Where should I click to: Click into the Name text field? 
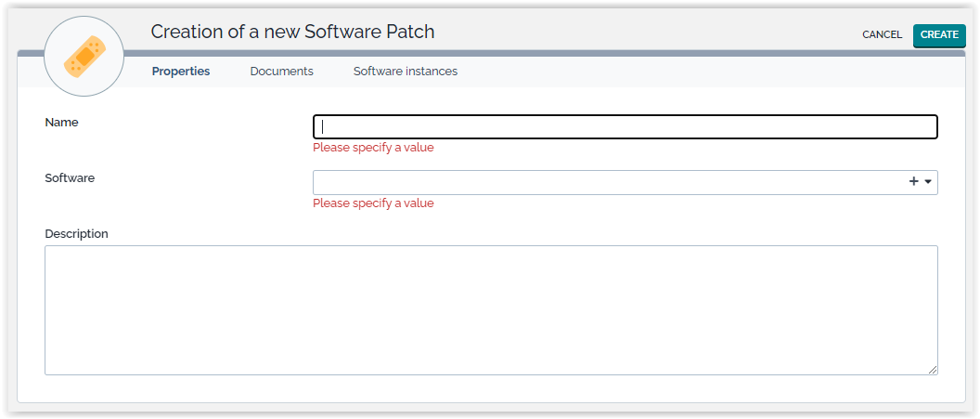pos(625,126)
